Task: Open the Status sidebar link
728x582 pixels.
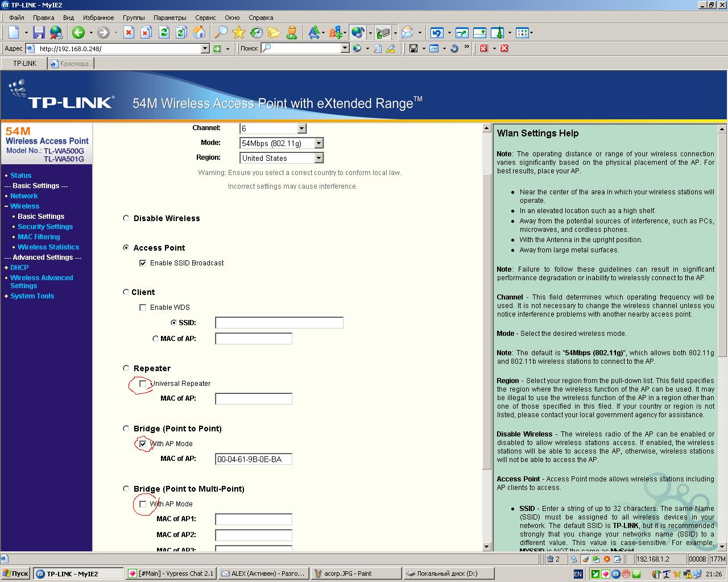Action: pos(21,176)
